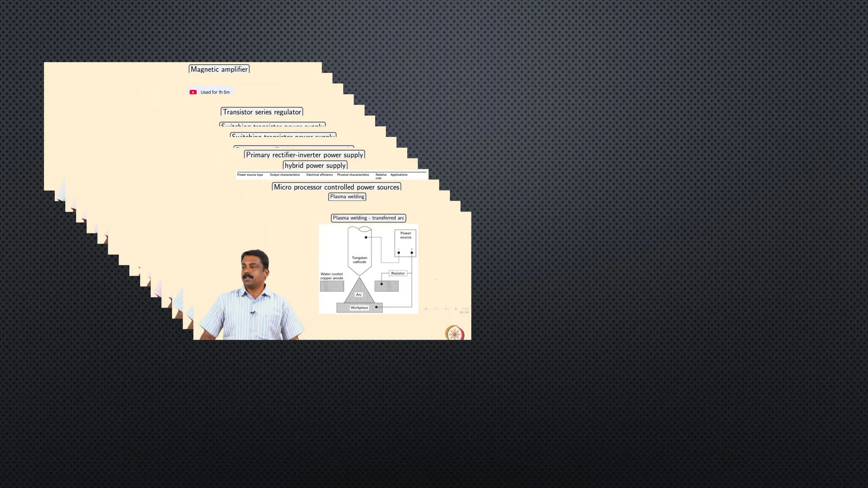Viewport: 868px width, 488px height.
Task: Click the 'Plasma welding' title box
Action: [x=347, y=197]
